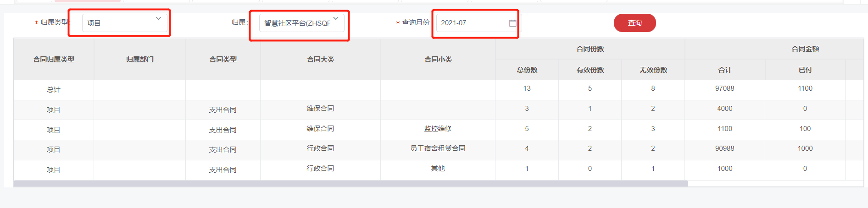This screenshot has width=868, height=208.
Task: Click the 归属部门 column header
Action: pos(140,60)
